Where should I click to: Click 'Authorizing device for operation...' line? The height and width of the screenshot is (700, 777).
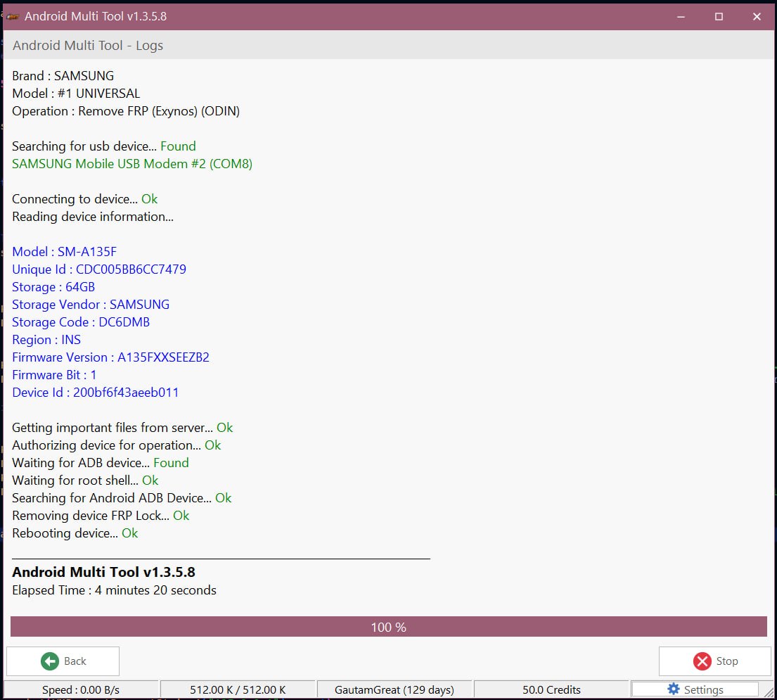117,445
